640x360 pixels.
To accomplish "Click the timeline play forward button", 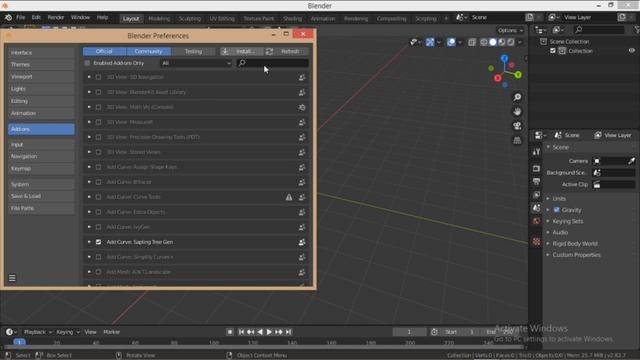I will pos(269,332).
